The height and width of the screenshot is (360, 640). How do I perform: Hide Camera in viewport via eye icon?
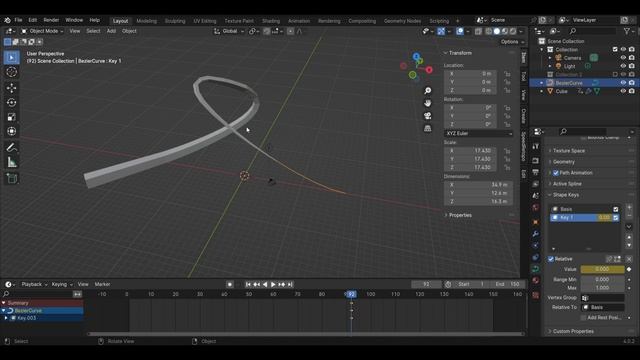tap(623, 58)
